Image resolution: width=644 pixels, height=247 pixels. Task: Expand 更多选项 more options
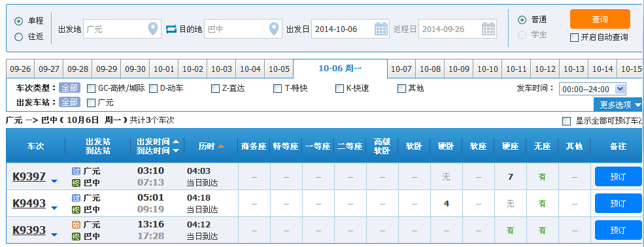[x=619, y=105]
